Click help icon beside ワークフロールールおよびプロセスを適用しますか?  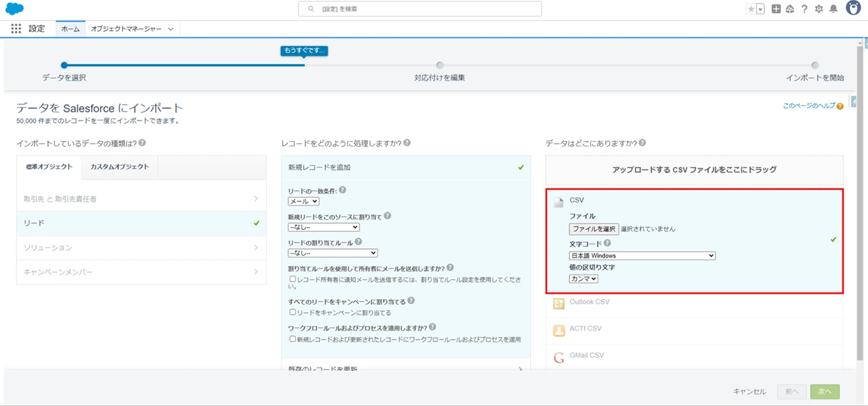(432, 327)
